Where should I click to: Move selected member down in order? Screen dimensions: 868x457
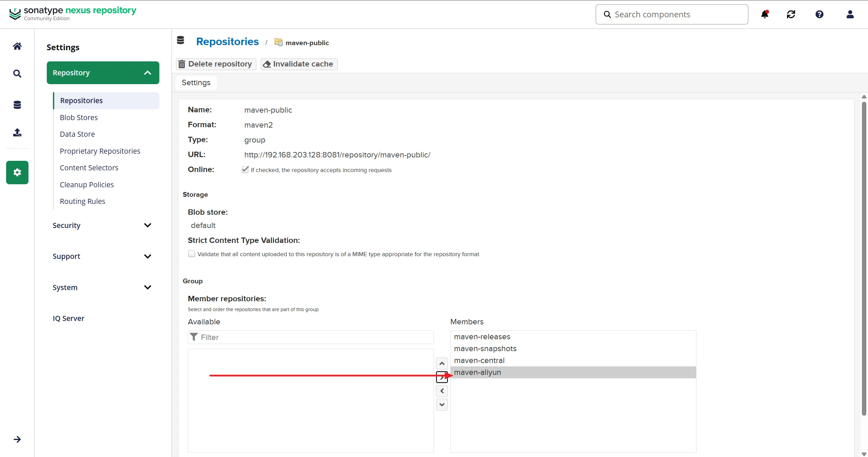[442, 405]
